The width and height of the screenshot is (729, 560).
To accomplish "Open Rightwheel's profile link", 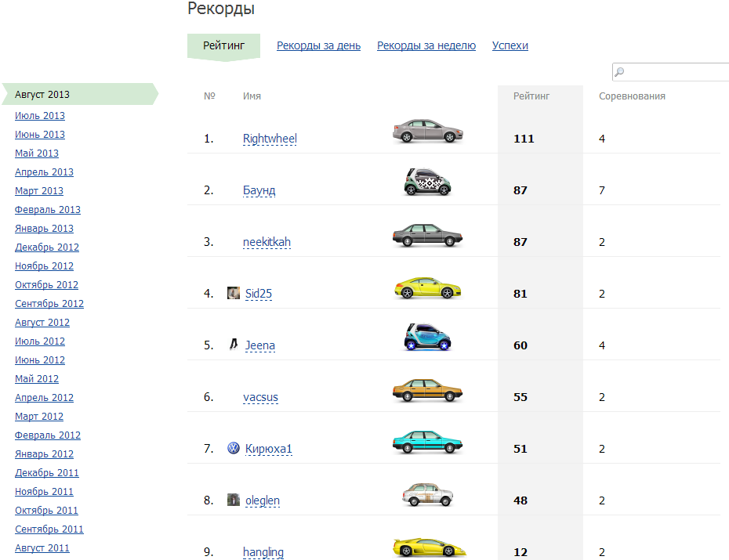I will (270, 139).
